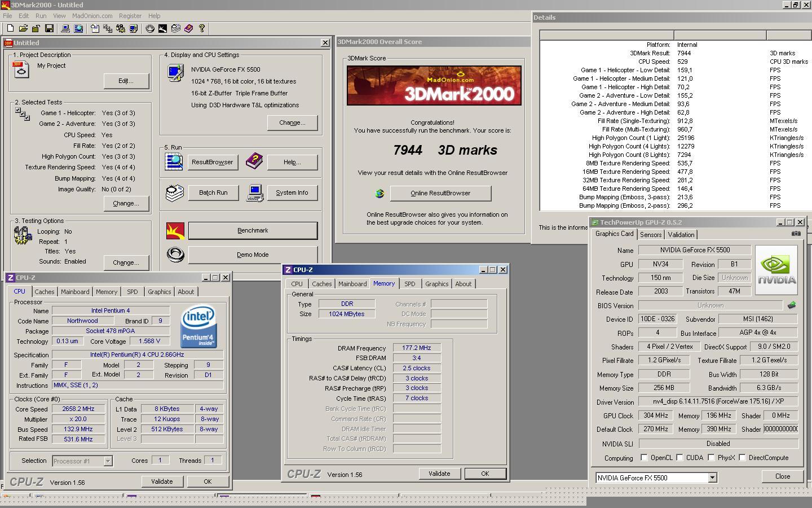Click the NVIDIA logo in GPU-Z
This screenshot has width=812, height=508.
click(776, 270)
